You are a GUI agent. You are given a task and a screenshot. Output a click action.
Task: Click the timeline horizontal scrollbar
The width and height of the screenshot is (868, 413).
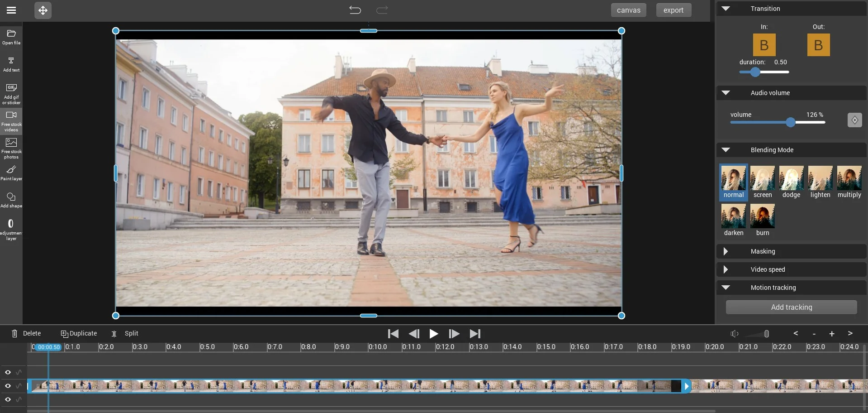pos(371,411)
